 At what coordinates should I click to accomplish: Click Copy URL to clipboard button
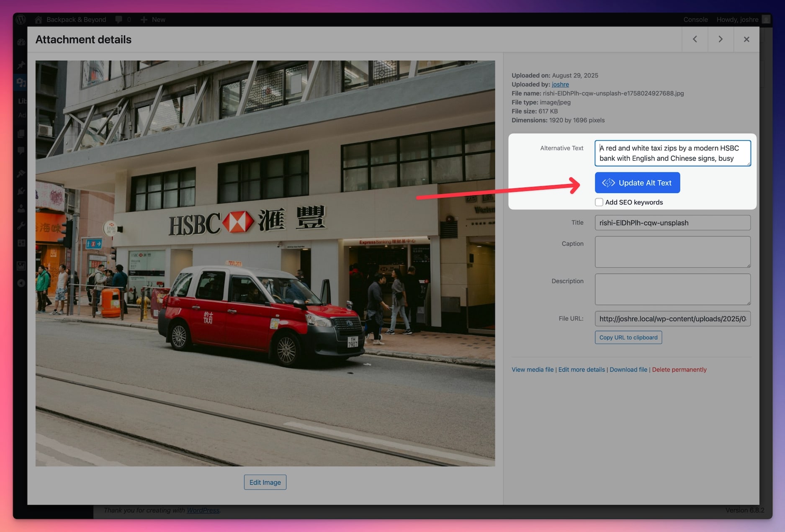click(x=628, y=337)
